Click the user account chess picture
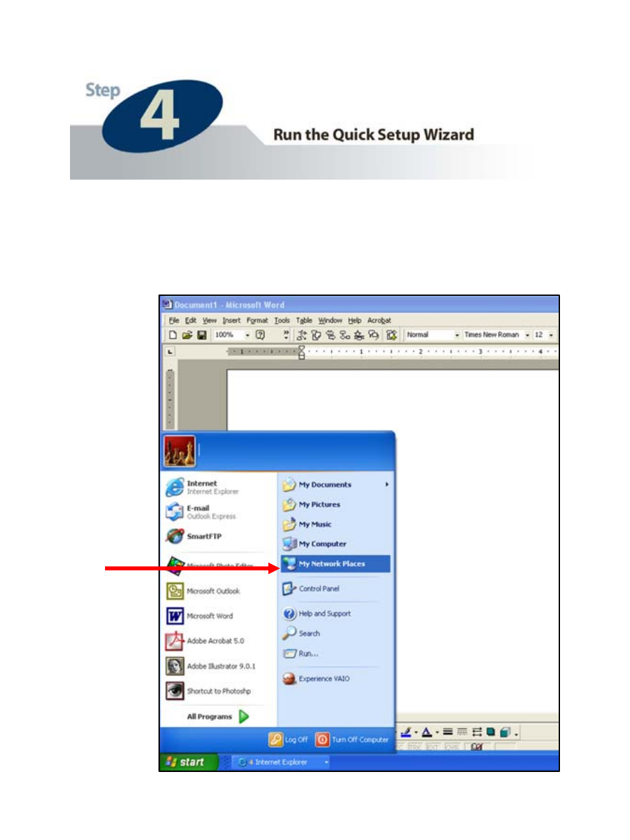Viewport: 630px width, 840px height. pos(180,452)
